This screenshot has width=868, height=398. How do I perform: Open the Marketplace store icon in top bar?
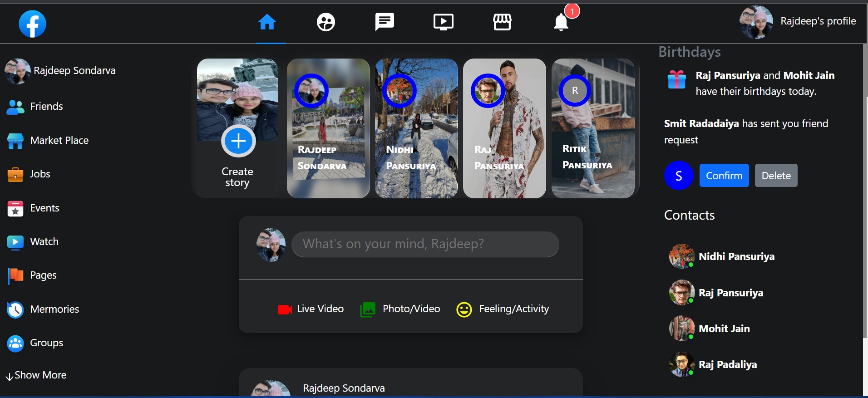coord(502,22)
